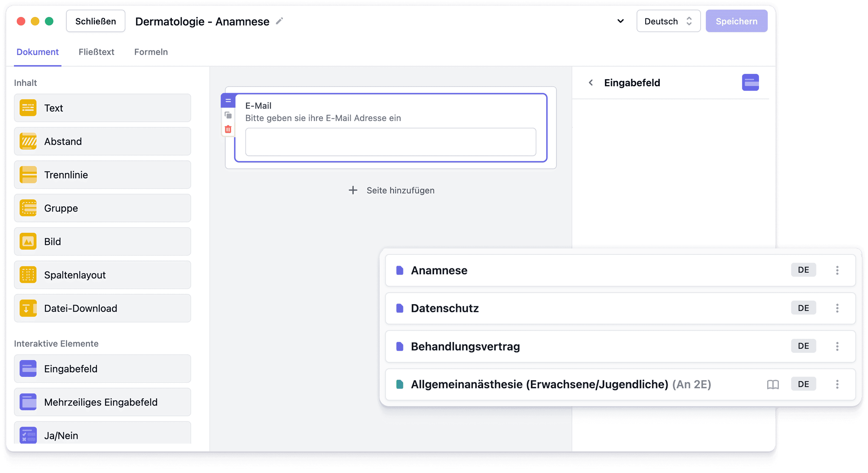
Task: Click the purple drag handle on the E-Mail field
Action: (x=228, y=101)
